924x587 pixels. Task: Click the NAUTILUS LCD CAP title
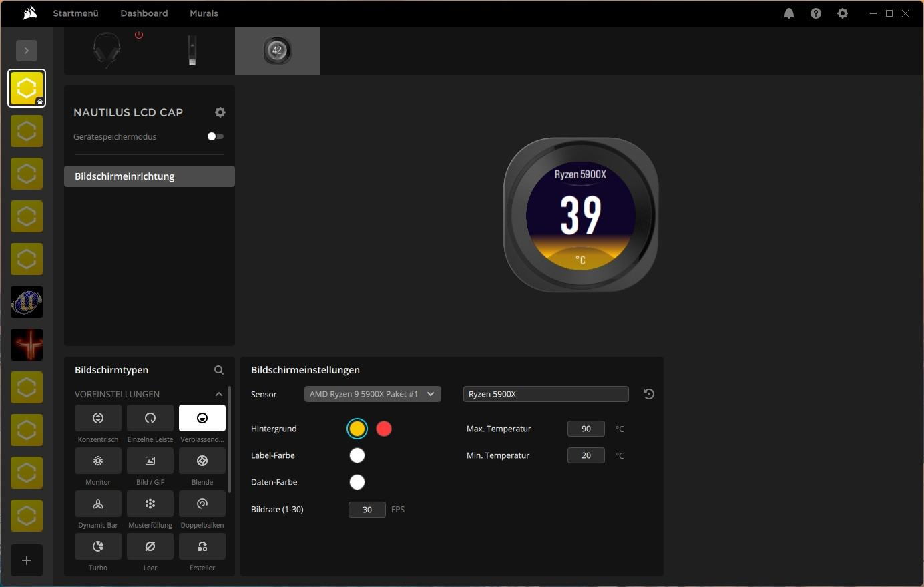click(x=128, y=112)
